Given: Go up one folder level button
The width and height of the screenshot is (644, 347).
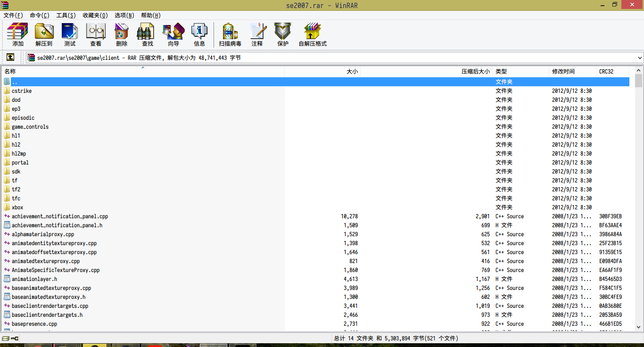Looking at the screenshot, I should (x=10, y=58).
